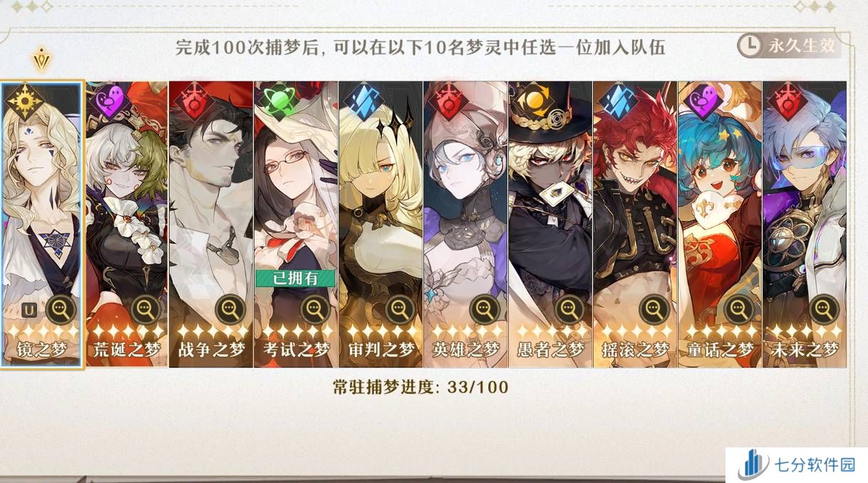Inspect 荒诞之梦 with its magnifier icon
This screenshot has height=483, width=868.
click(146, 309)
